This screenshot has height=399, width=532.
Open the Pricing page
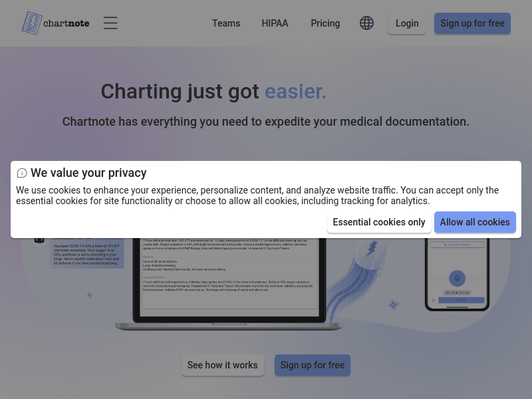point(325,23)
